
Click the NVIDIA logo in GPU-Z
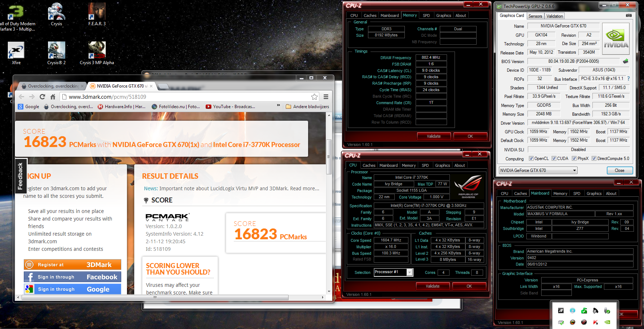[616, 39]
